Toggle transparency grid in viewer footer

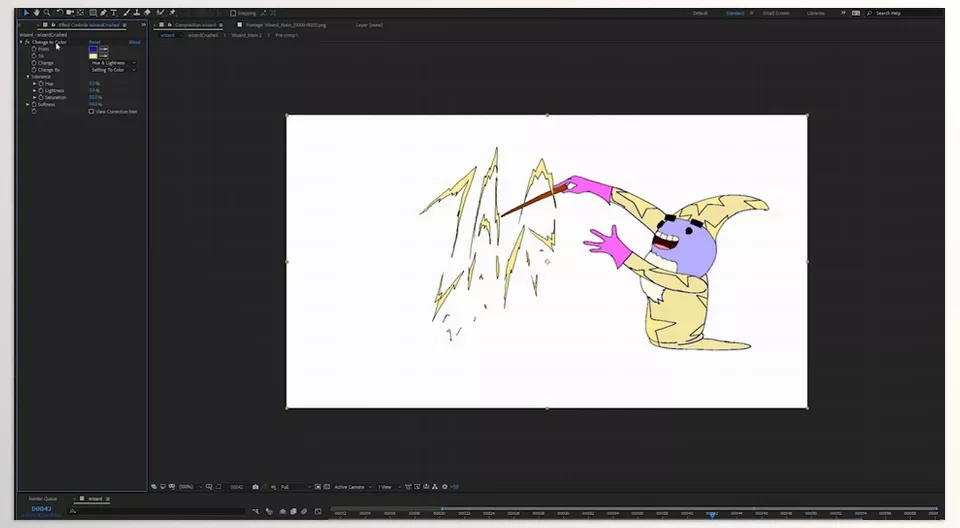[x=326, y=487]
